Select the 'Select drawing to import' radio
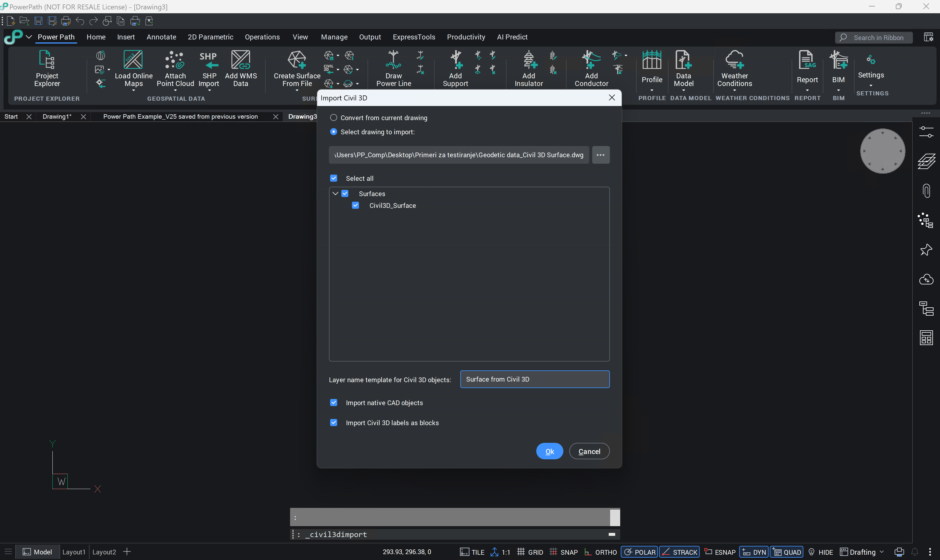 click(334, 132)
